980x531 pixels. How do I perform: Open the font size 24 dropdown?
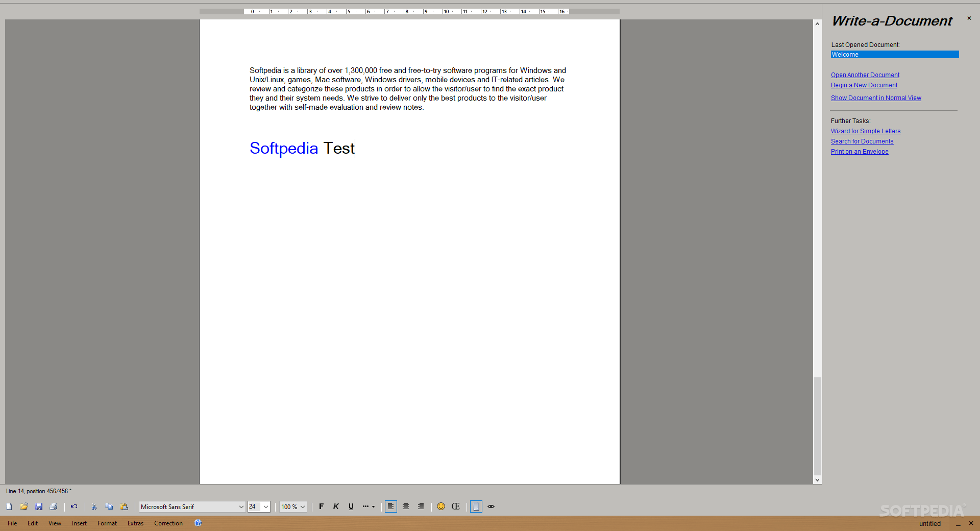click(x=266, y=507)
